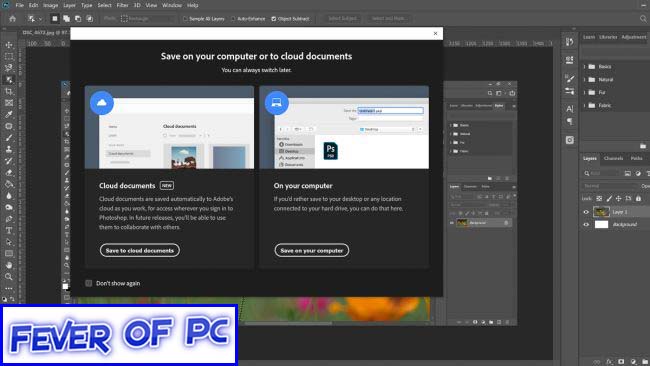Viewport: 650px width, 366px height.
Task: Open the Paragraph panel icon
Action: pos(570,121)
